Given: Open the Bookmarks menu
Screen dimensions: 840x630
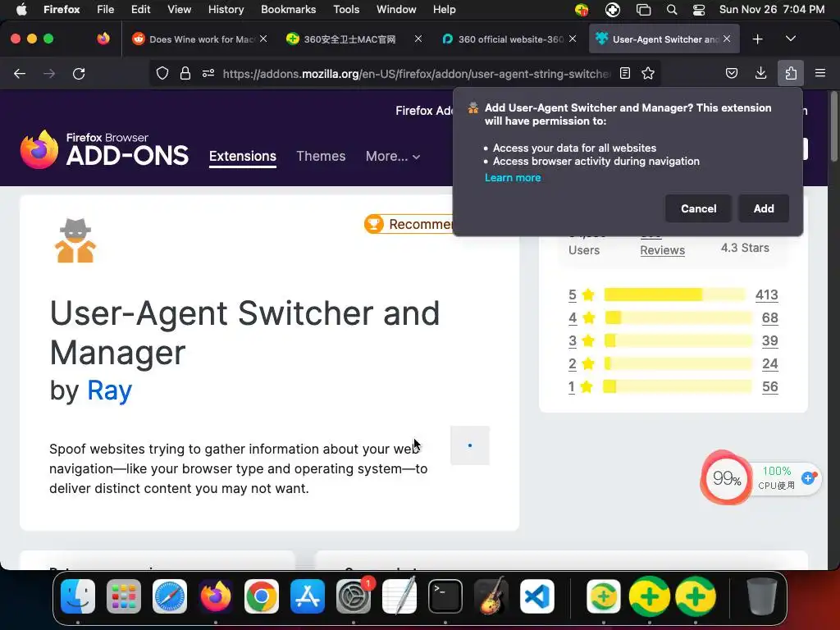Looking at the screenshot, I should coord(288,10).
